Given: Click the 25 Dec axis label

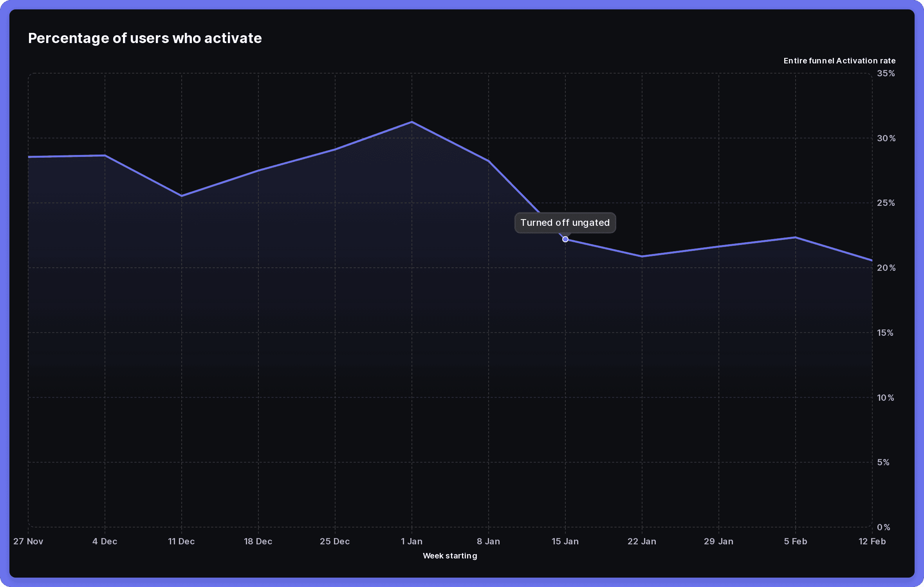Looking at the screenshot, I should [335, 541].
